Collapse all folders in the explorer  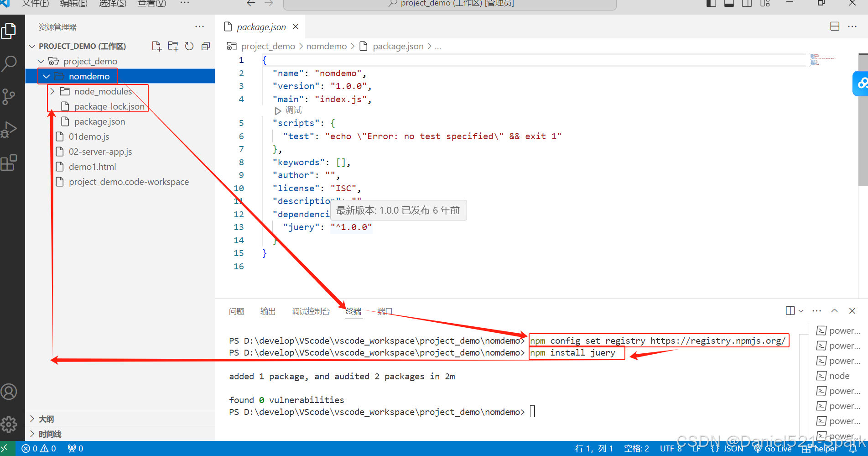click(x=206, y=46)
